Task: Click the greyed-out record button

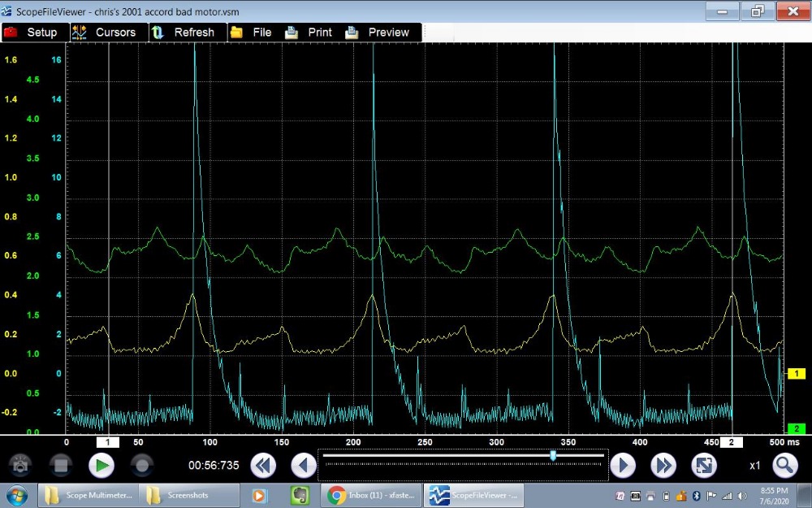Action: coord(142,465)
